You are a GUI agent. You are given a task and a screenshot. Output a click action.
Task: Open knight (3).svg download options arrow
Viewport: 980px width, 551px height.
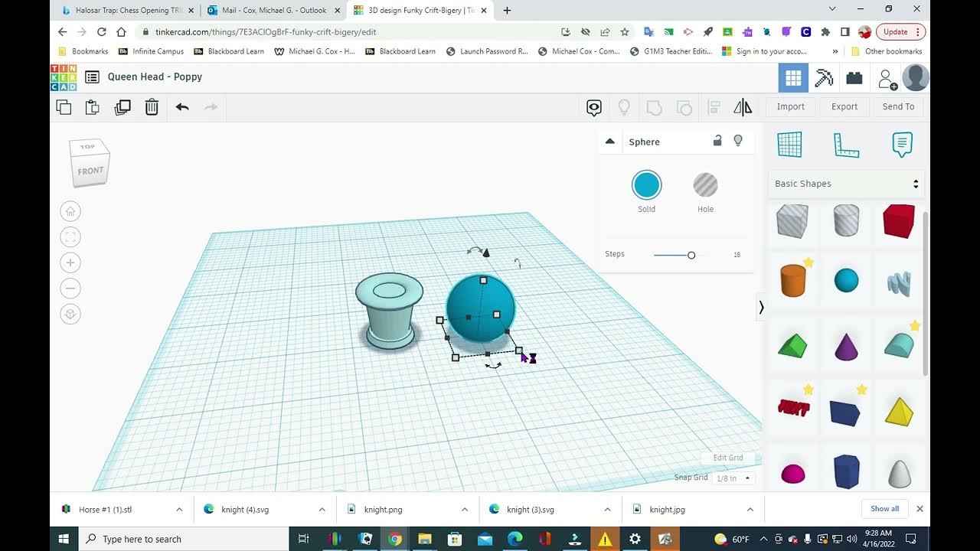coord(608,509)
